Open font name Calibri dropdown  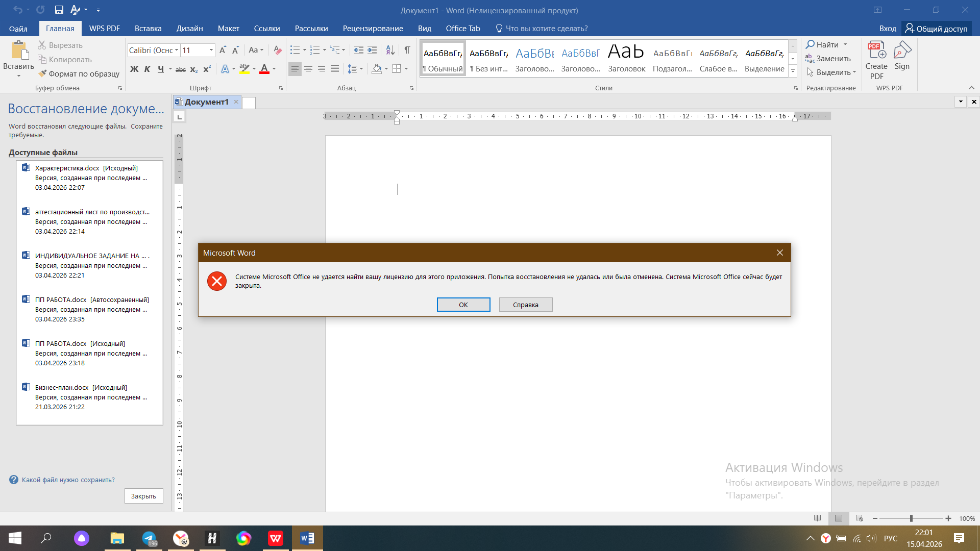click(x=177, y=50)
